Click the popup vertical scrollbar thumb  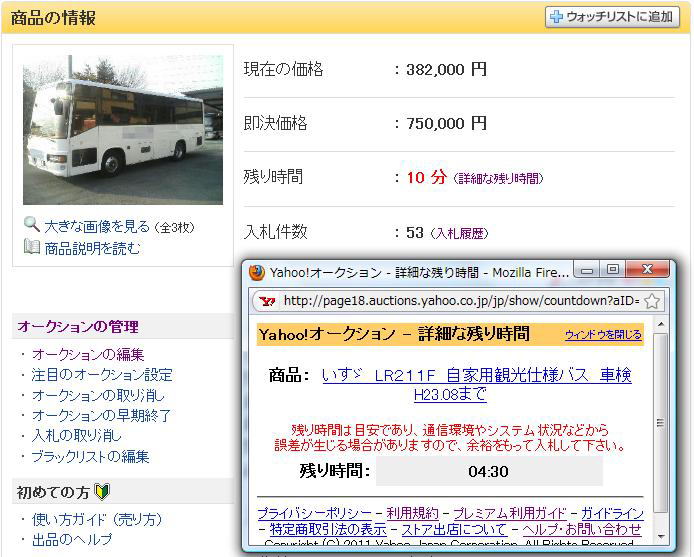point(661,423)
